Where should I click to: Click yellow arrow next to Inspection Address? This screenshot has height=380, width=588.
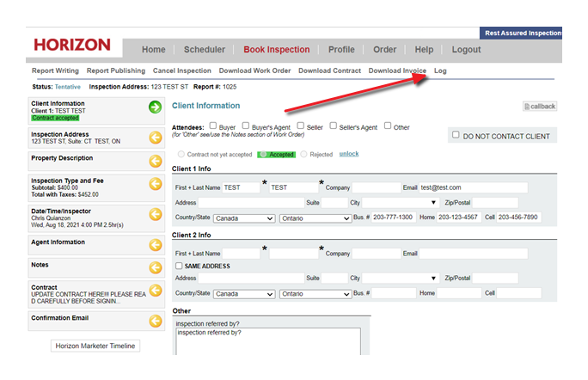155,137
